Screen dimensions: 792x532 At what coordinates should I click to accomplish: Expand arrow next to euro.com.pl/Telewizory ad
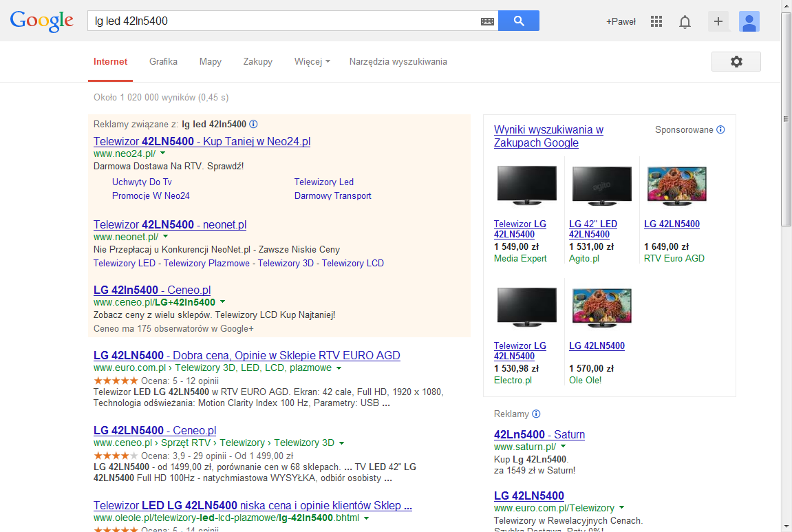[621, 508]
